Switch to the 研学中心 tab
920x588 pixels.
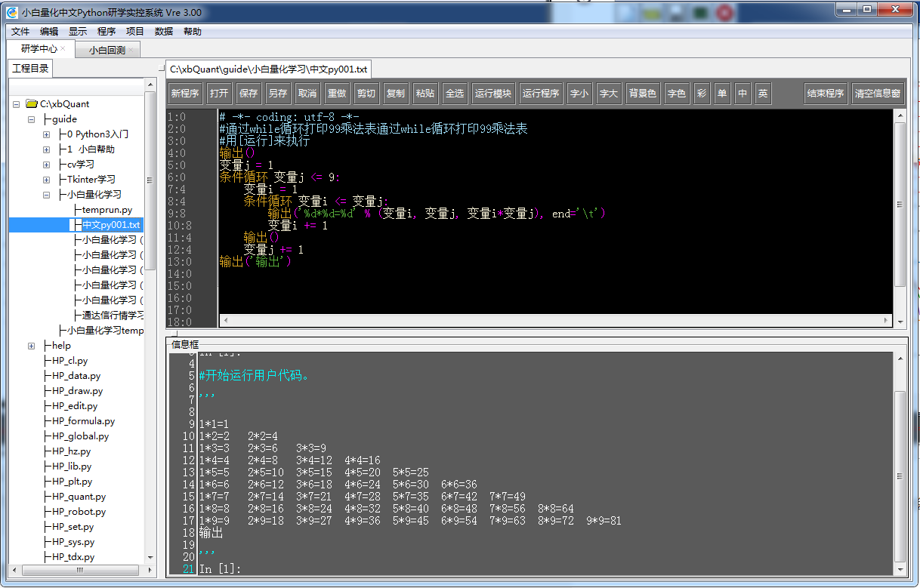39,49
